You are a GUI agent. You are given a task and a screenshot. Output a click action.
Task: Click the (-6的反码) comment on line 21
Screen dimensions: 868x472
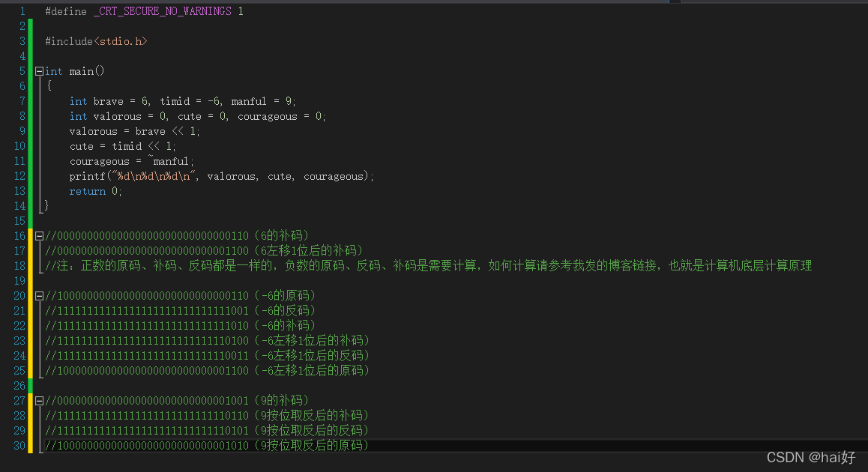pyautogui.click(x=286, y=310)
